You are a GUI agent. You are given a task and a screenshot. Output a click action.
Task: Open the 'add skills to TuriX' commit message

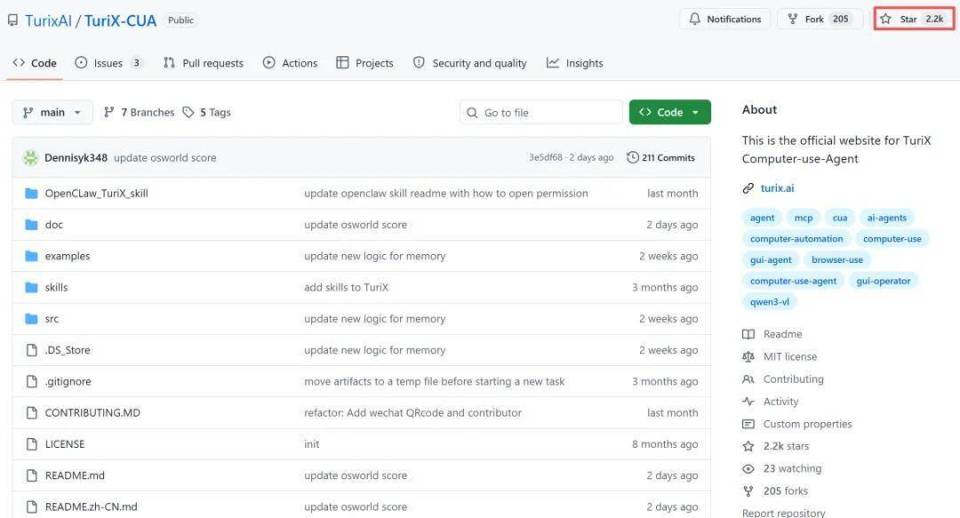click(x=346, y=287)
